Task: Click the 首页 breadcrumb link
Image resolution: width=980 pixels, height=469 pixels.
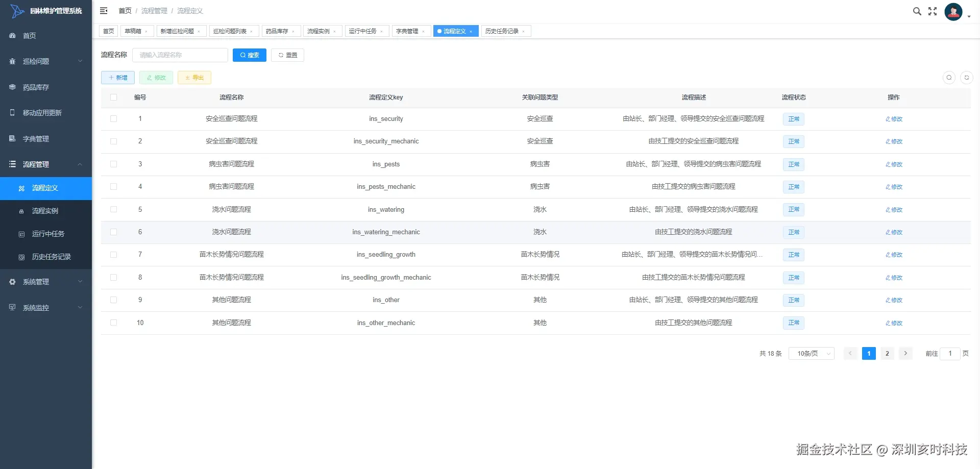Action: pyautogui.click(x=125, y=11)
